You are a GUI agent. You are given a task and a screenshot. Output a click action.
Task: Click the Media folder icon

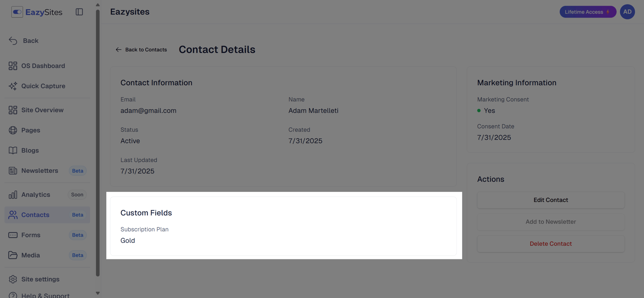pos(13,255)
